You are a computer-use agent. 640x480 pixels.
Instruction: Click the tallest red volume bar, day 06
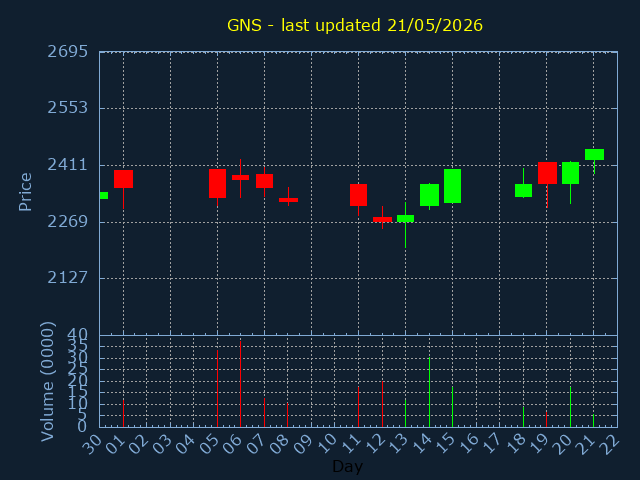tap(240, 384)
